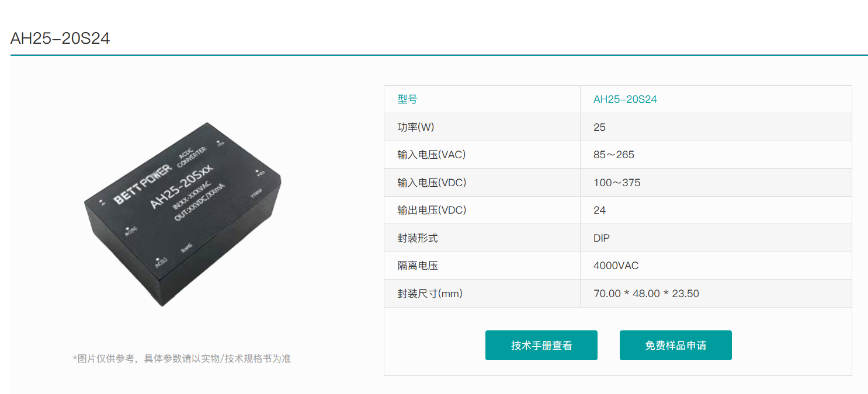Click the 85~265 input voltage value

(x=614, y=155)
